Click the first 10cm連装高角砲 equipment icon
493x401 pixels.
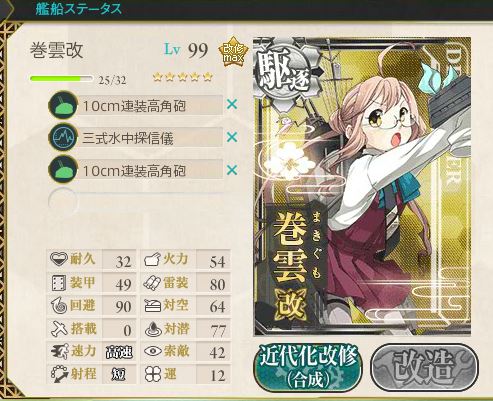tap(63, 105)
